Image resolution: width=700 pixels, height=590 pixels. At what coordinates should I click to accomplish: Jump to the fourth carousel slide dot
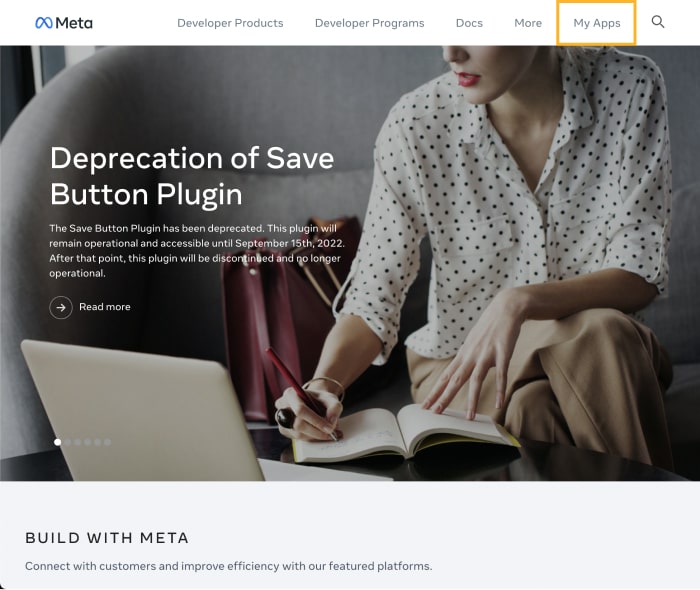[88, 442]
